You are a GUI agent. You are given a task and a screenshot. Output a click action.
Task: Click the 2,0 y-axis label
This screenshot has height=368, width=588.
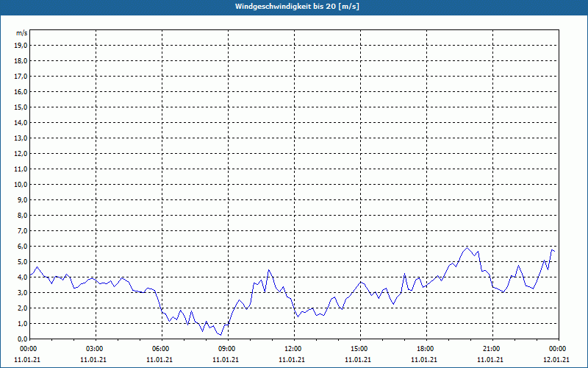click(x=22, y=308)
